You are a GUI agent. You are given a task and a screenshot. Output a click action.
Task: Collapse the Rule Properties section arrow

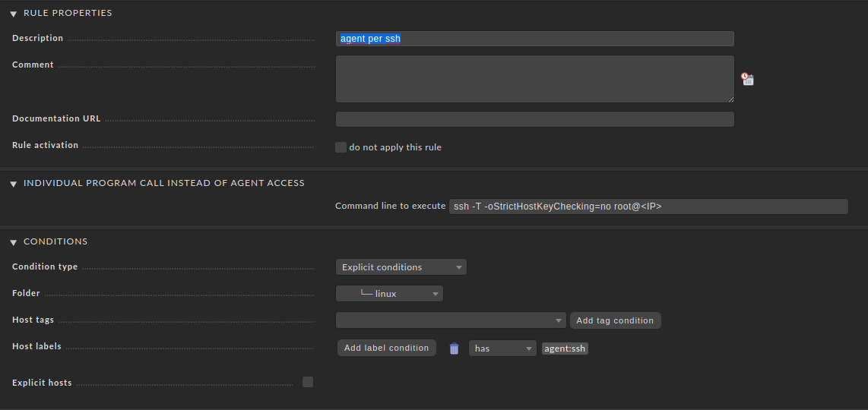pyautogui.click(x=13, y=14)
